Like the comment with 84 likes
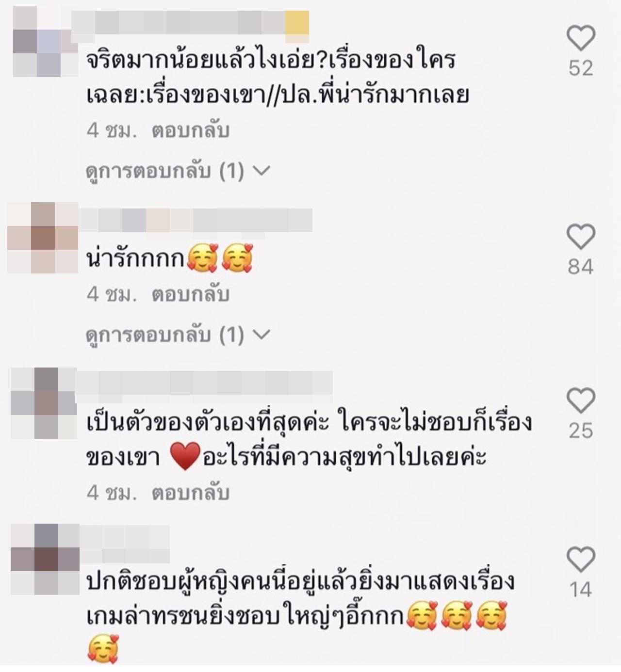Screen dimensions: 621x672 coord(581,237)
